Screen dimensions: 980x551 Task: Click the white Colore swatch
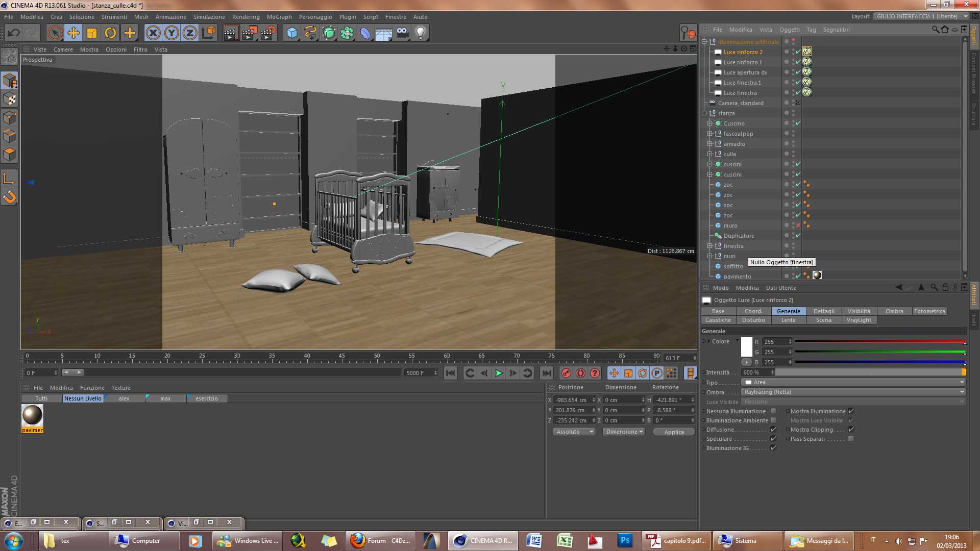click(x=746, y=347)
